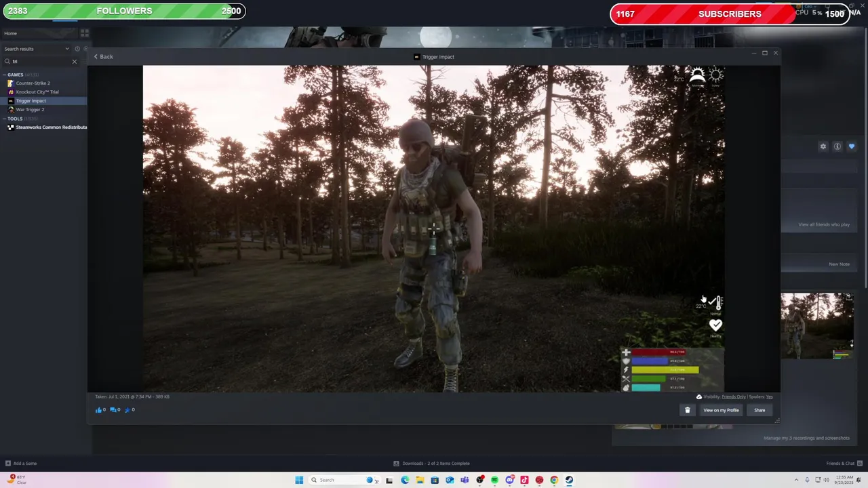Open Microsoft Teams from taskbar
The width and height of the screenshot is (868, 488).
[465, 480]
